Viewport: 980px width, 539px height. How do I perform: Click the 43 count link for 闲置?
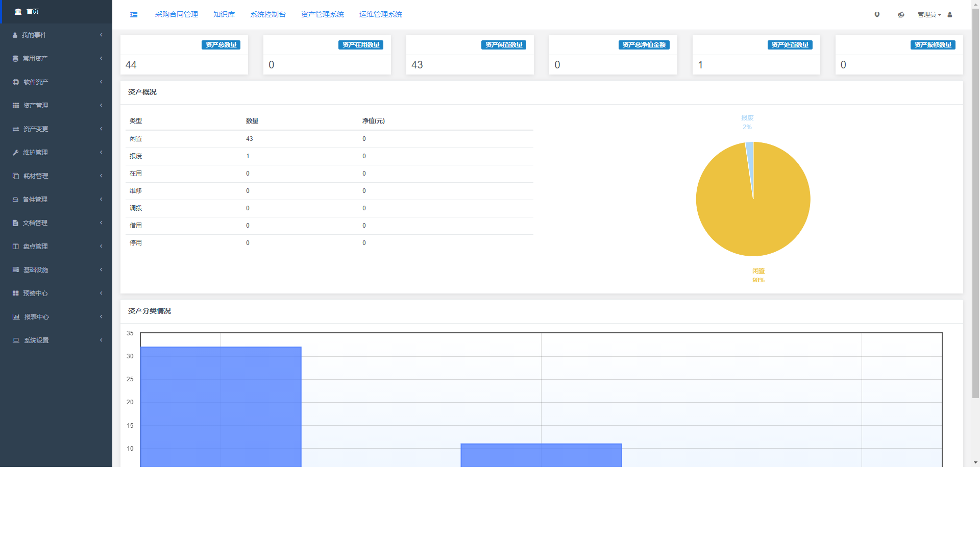click(x=250, y=139)
